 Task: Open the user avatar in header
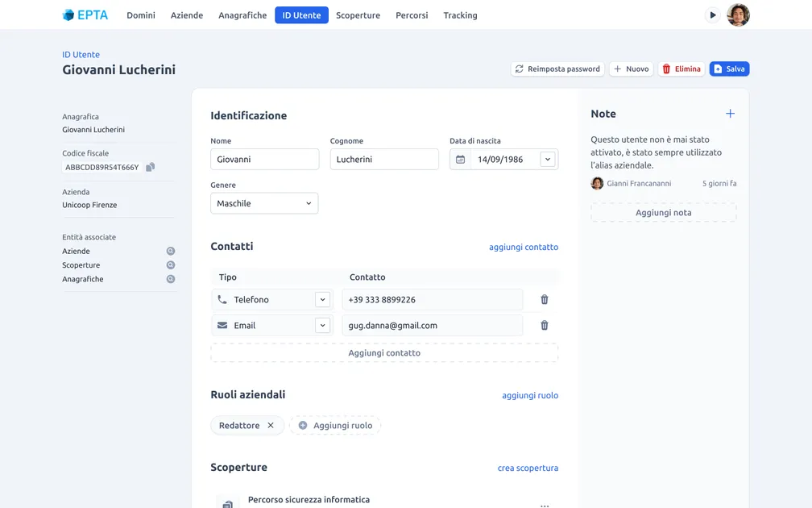738,15
